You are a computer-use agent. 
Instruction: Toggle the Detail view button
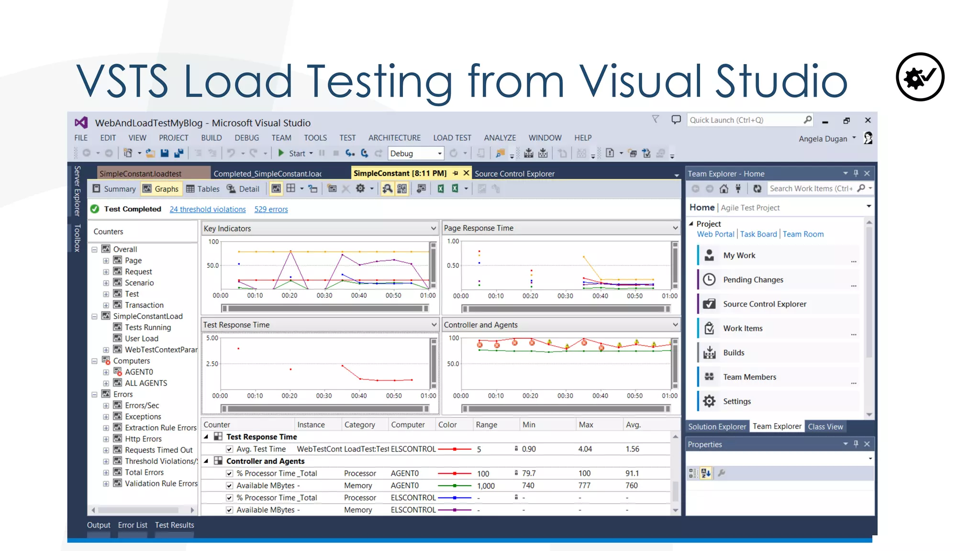pyautogui.click(x=243, y=189)
